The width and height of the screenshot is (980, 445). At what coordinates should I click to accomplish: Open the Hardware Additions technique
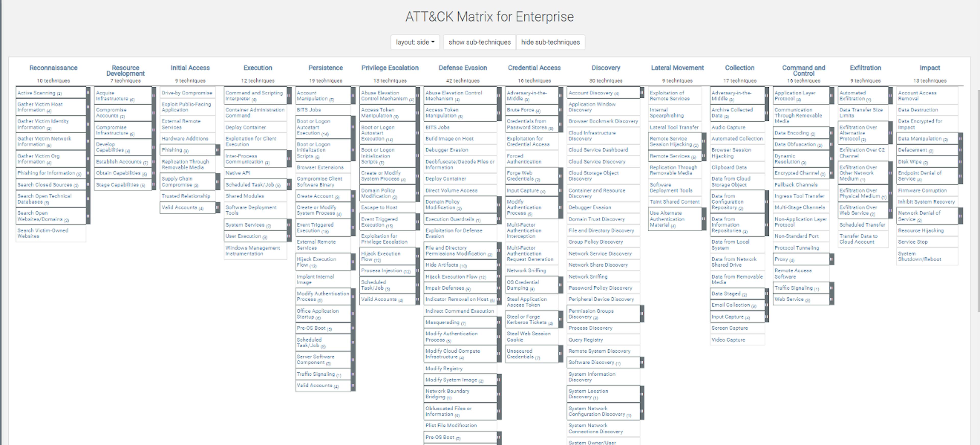point(185,139)
